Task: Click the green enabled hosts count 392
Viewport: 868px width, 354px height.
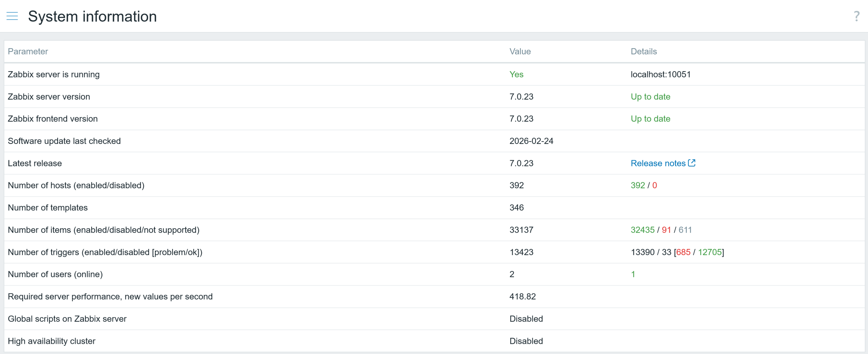Action: [637, 186]
